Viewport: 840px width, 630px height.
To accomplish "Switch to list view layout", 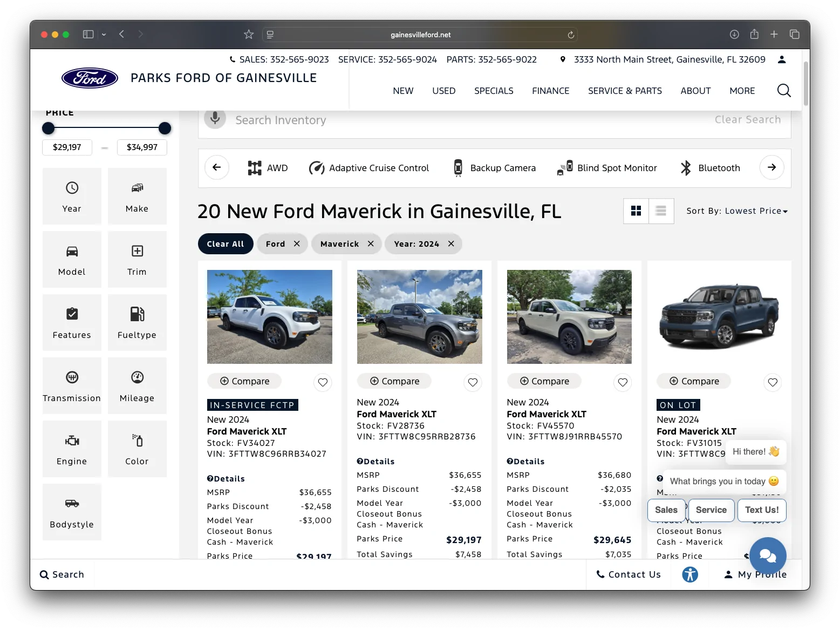I will [661, 211].
